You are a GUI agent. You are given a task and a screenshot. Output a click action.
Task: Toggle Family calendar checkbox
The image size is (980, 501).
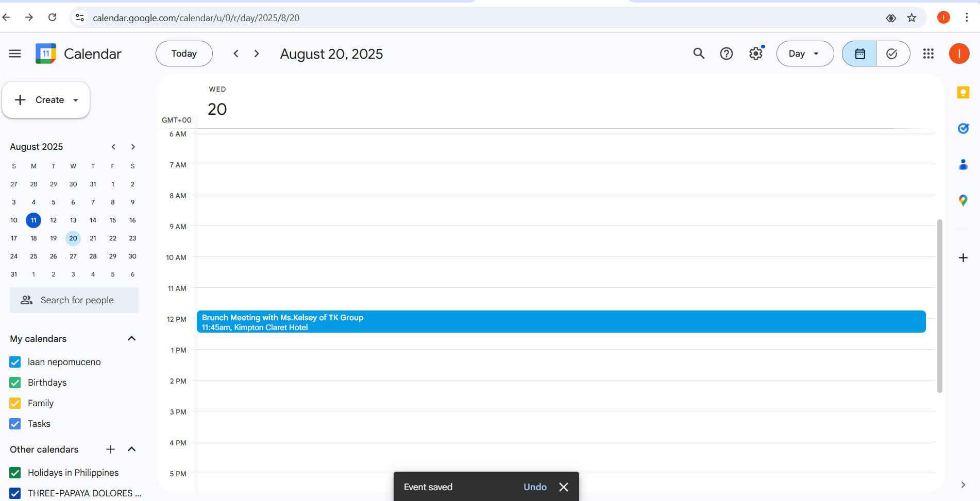(x=15, y=403)
